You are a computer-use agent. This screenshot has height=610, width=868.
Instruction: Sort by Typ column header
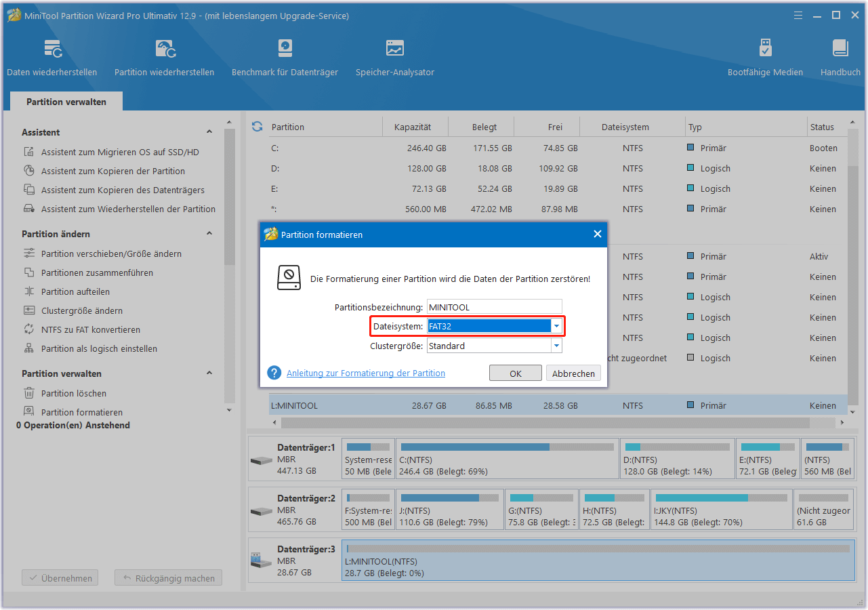(x=745, y=127)
